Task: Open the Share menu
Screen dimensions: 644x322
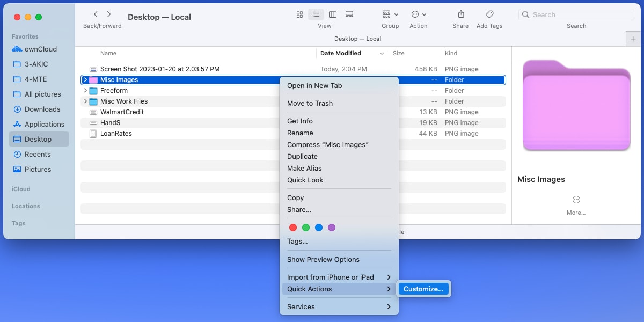Action: point(460,14)
